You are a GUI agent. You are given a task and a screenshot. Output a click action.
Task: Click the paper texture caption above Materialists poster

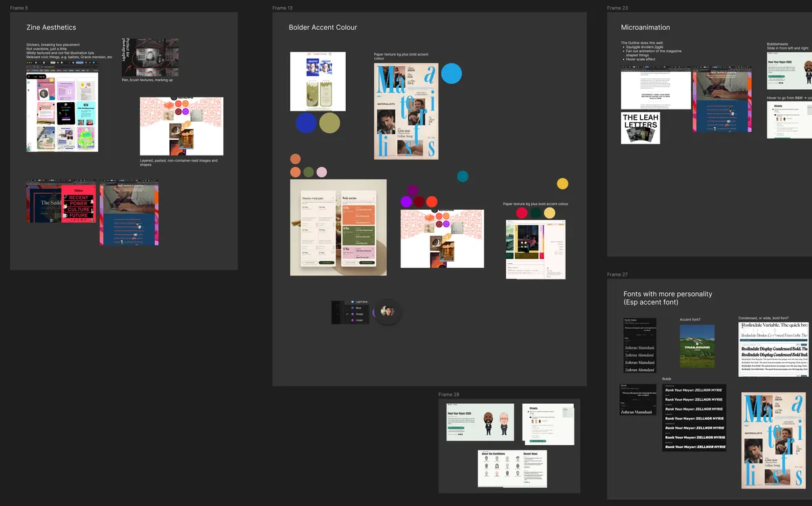click(401, 56)
